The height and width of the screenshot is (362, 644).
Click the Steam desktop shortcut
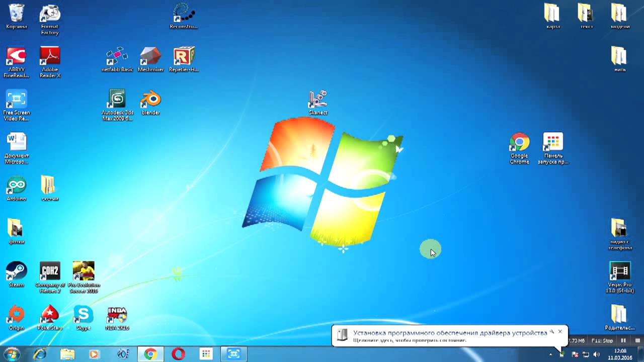(x=16, y=275)
